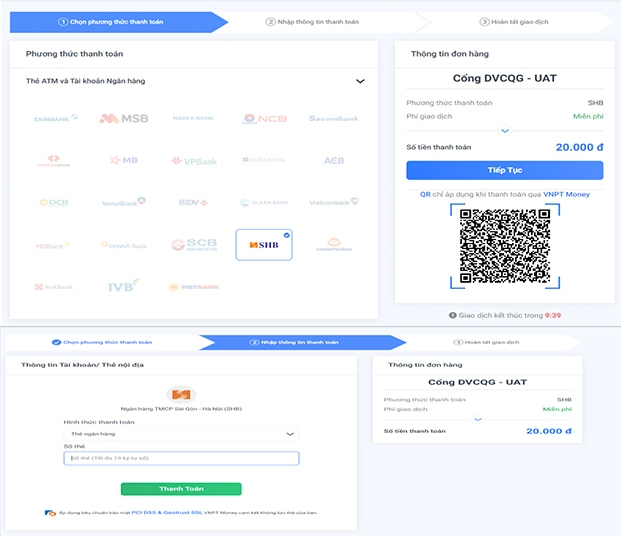This screenshot has width=621, height=538.
Task: Focus the Số thẻ card number field
Action: [181, 458]
